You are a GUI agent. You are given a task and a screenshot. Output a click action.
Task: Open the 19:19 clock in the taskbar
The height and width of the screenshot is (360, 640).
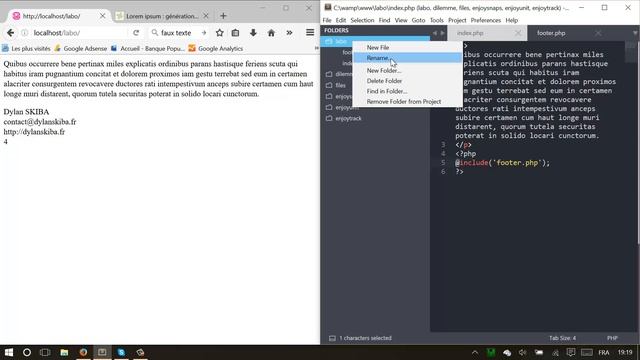625,352
